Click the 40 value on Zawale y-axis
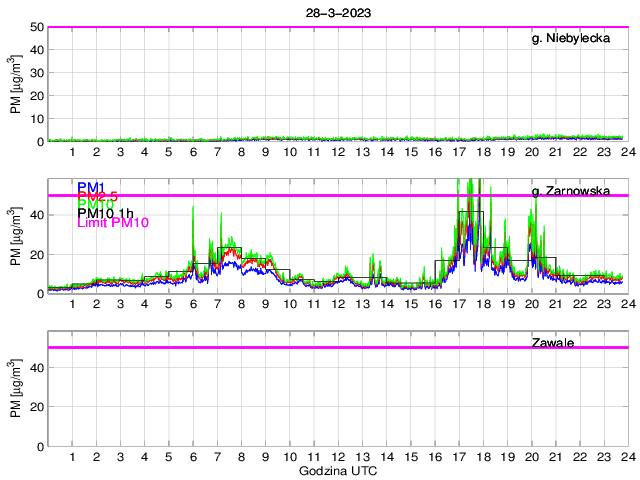 coord(36,368)
